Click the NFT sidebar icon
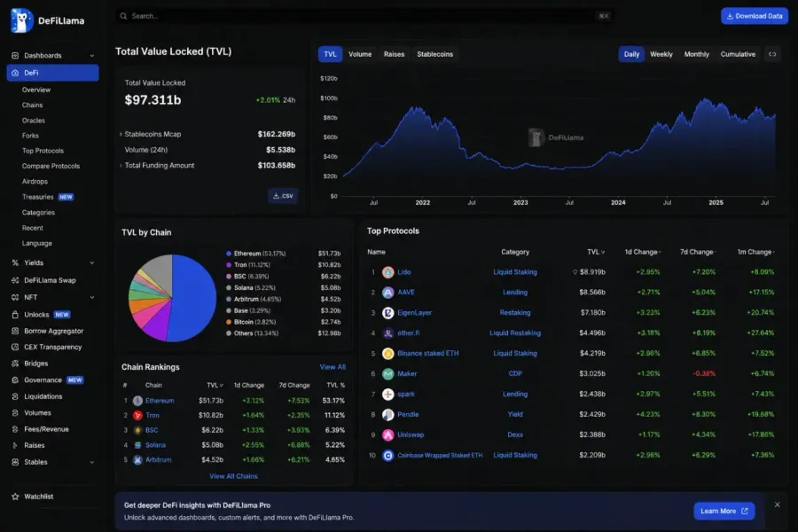 (15, 297)
